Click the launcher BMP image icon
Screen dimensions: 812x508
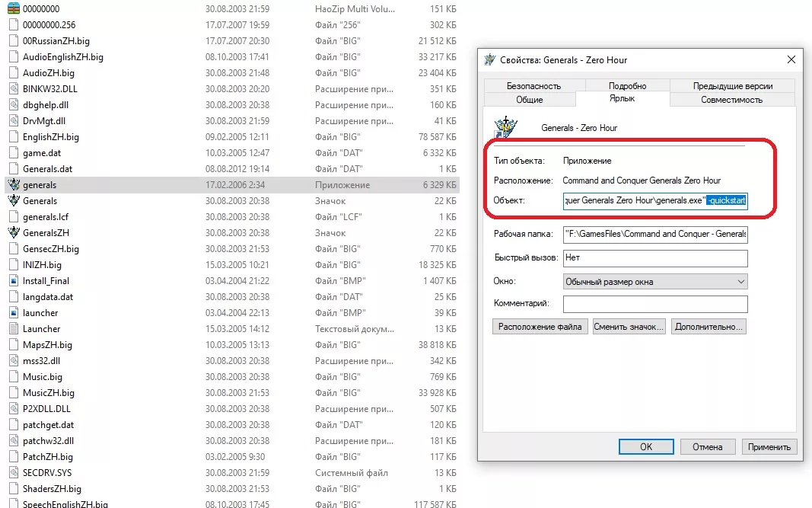[14, 313]
